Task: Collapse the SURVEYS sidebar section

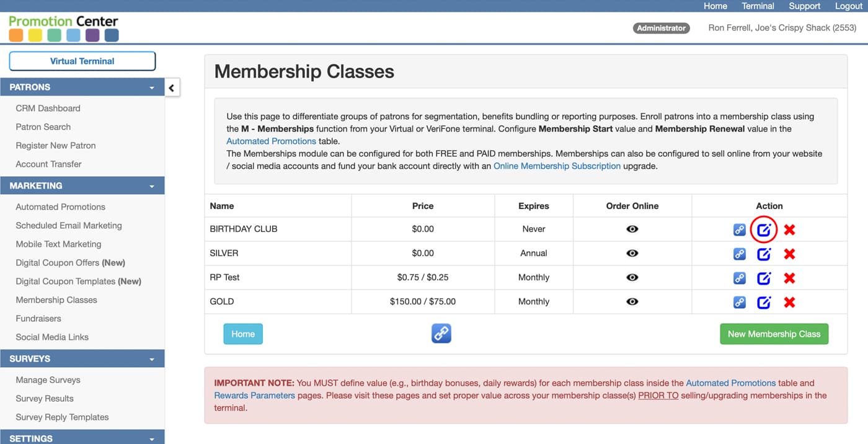Action: tap(82, 358)
